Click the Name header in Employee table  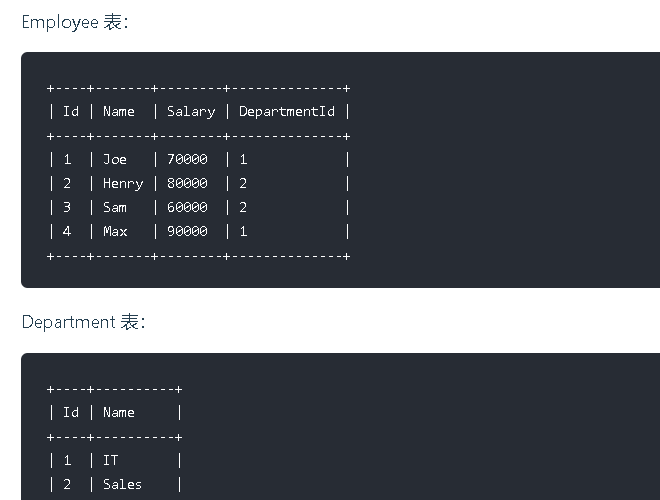[119, 111]
